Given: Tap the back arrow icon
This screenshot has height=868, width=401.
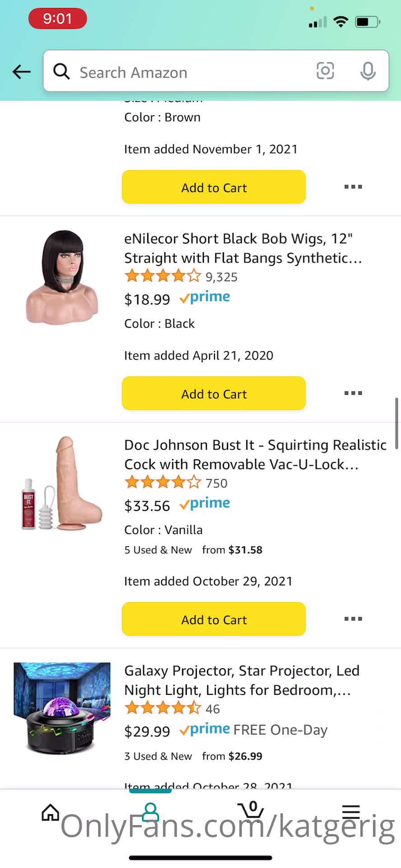Looking at the screenshot, I should pyautogui.click(x=22, y=71).
